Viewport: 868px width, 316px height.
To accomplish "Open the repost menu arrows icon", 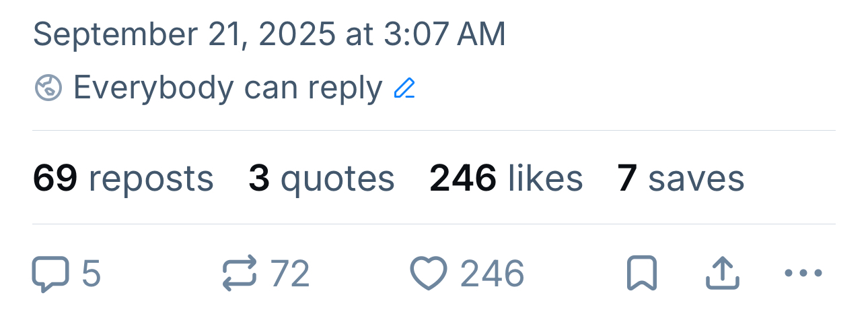I will [x=240, y=274].
